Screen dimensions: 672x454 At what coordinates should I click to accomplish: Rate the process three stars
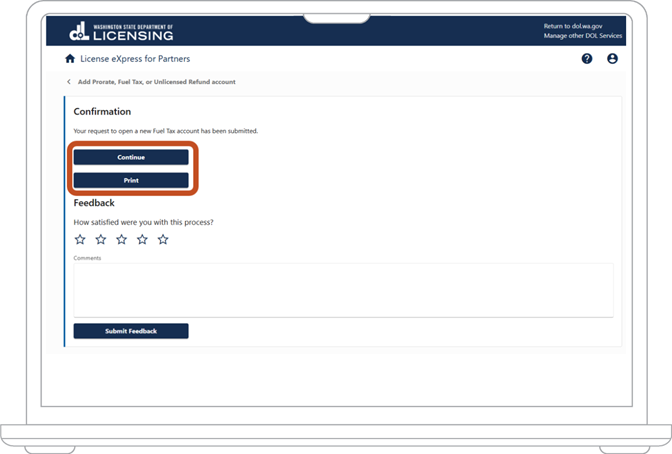click(122, 239)
